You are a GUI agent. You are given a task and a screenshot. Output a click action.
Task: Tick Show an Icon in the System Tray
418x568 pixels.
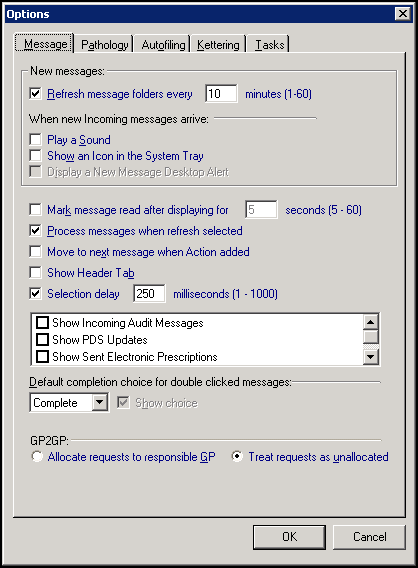point(35,156)
